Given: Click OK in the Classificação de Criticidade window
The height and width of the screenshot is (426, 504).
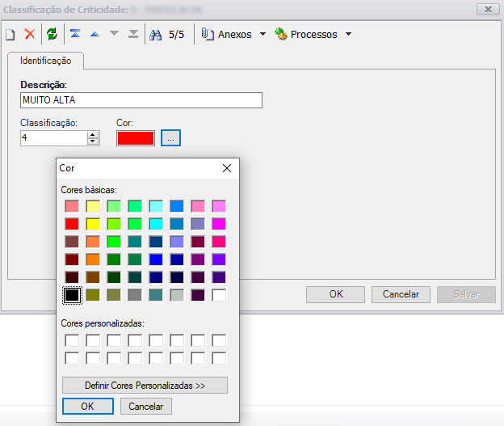Looking at the screenshot, I should tap(335, 294).
